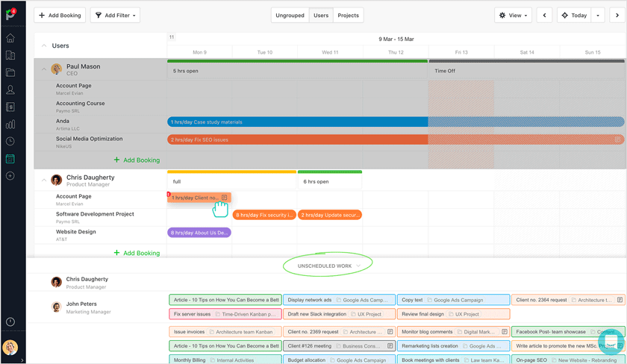Viewport: 627px width, 364px height.
Task: Switch to the Ungrouped tab
Action: (290, 15)
